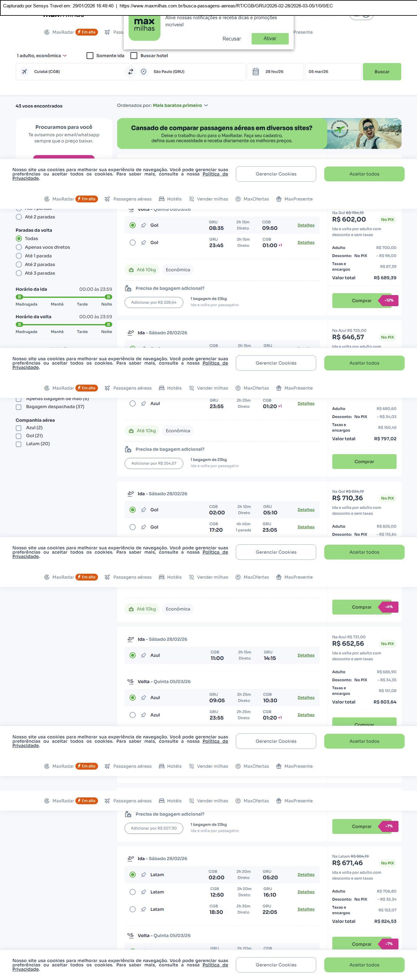417x980 pixels.
Task: Click the calendar icon beside 28 fev/26
Action: (x=256, y=71)
